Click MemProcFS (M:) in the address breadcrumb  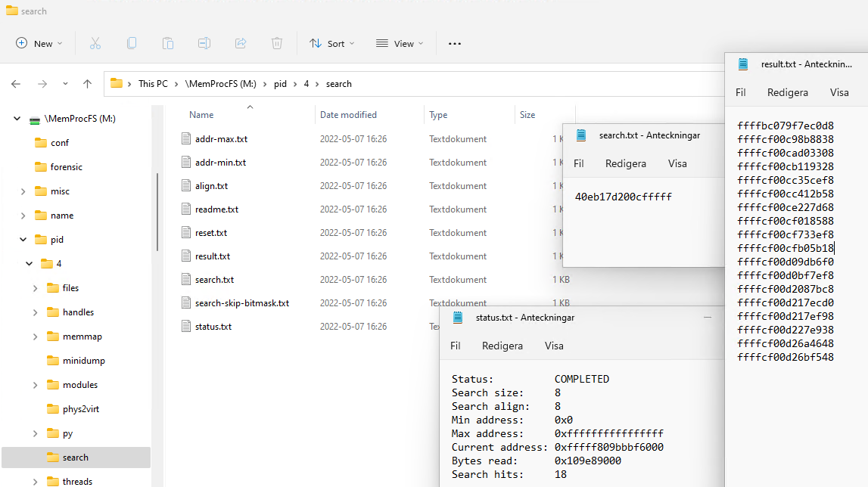point(220,84)
